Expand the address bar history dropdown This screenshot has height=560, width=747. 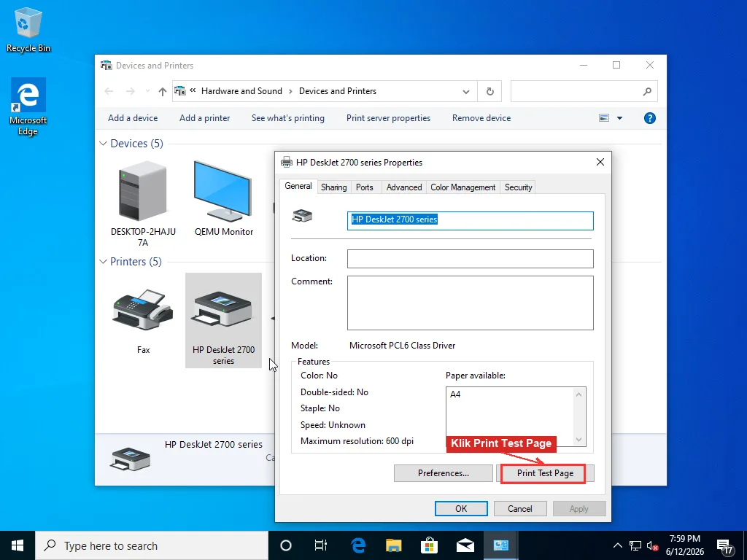pyautogui.click(x=466, y=91)
